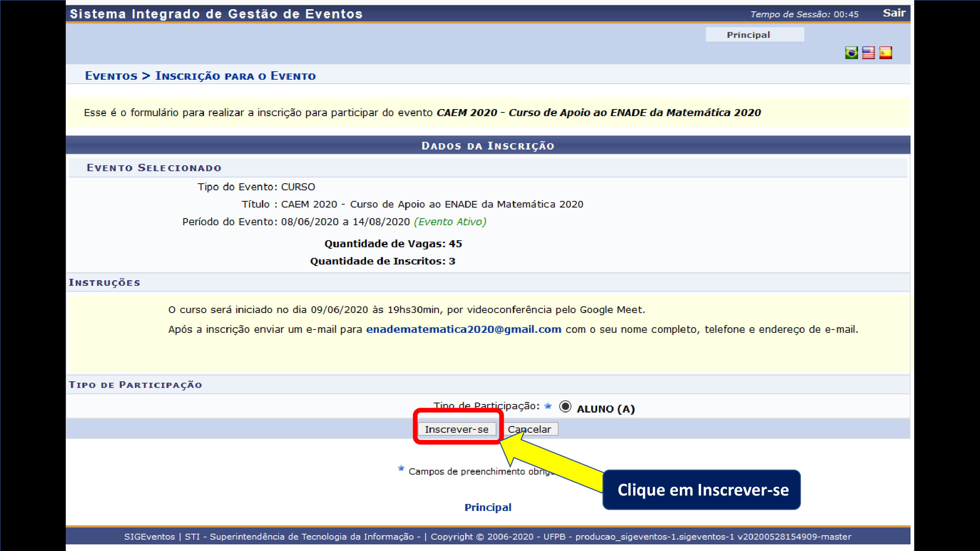Image resolution: width=980 pixels, height=551 pixels.
Task: Select the Brazilian flag language icon
Action: 851,53
